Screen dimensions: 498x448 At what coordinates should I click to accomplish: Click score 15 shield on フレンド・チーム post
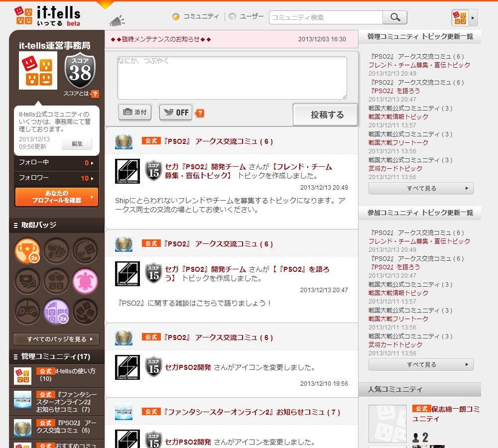pos(154,170)
